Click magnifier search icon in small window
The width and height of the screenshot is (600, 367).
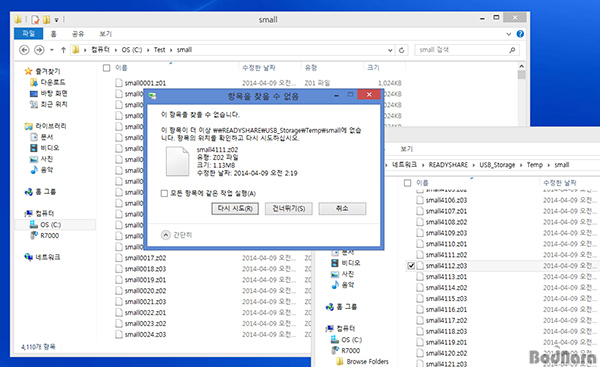tap(512, 50)
